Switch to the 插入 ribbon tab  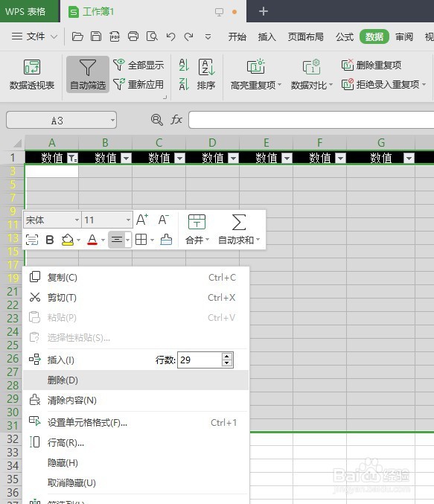[267, 37]
